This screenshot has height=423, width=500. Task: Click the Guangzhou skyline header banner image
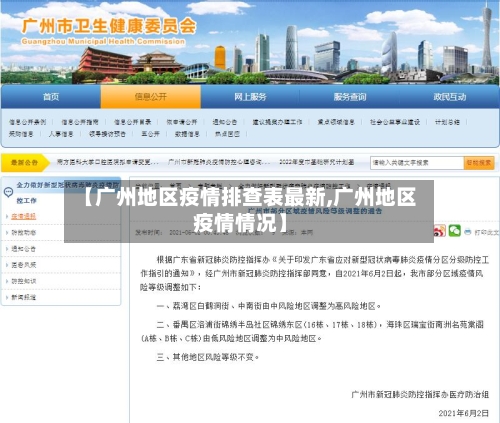pos(250,42)
